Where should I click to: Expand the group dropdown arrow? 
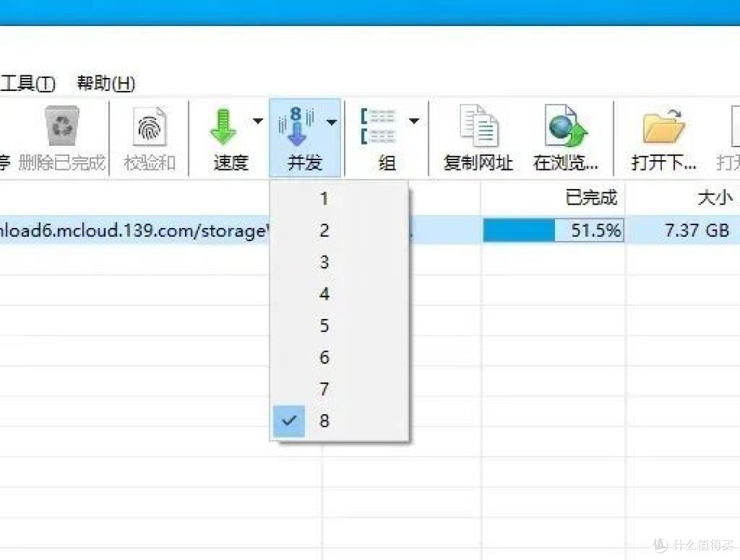point(414,121)
